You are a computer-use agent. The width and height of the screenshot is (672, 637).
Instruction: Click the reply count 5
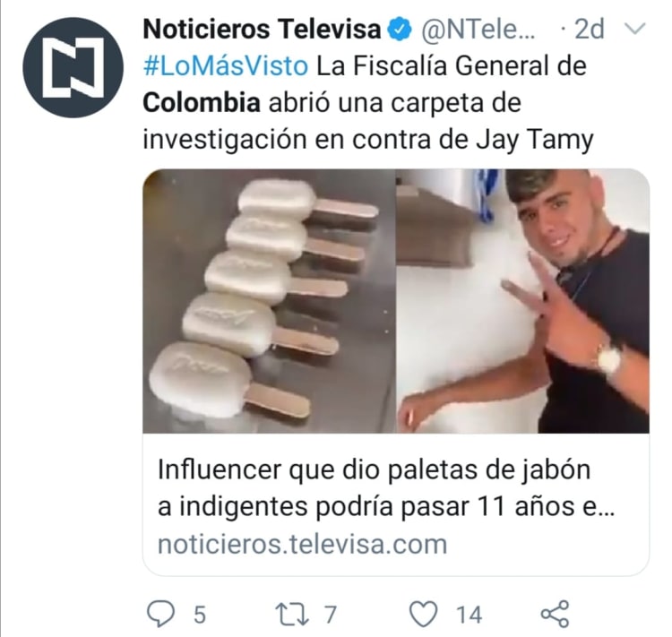pyautogui.click(x=200, y=615)
